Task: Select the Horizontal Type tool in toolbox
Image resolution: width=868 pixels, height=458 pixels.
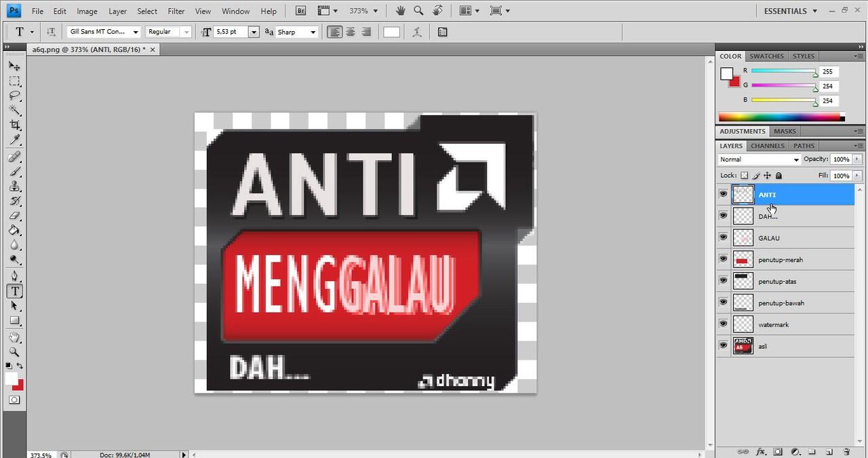Action: tap(14, 291)
